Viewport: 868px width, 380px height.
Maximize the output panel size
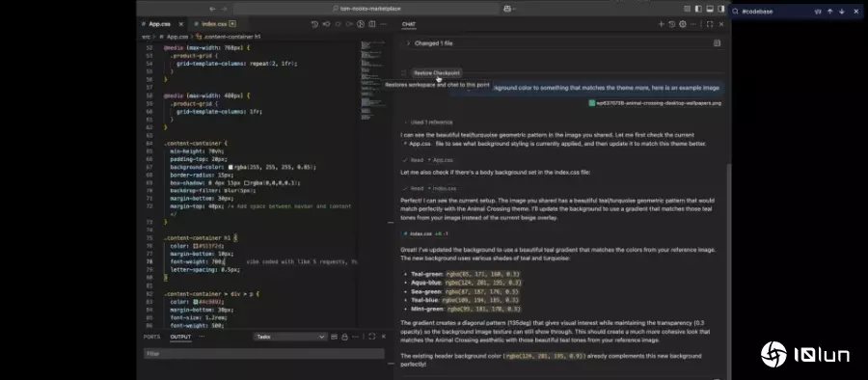coord(372,337)
